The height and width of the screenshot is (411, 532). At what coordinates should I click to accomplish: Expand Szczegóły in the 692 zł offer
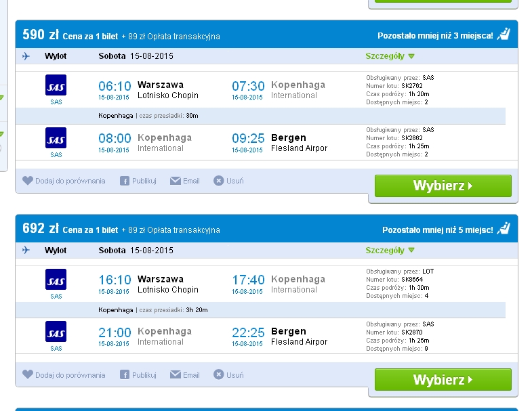pos(390,251)
